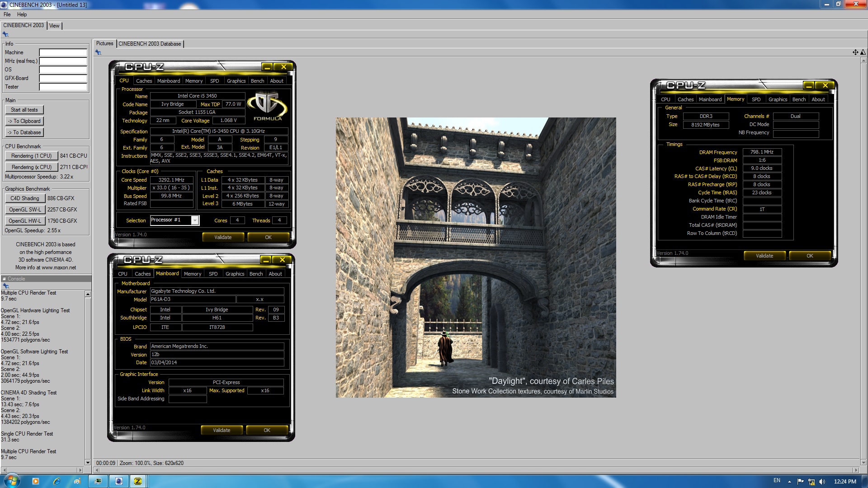This screenshot has width=868, height=488.
Task: Close the CPU-Z CPU window with the X
Action: tap(284, 67)
